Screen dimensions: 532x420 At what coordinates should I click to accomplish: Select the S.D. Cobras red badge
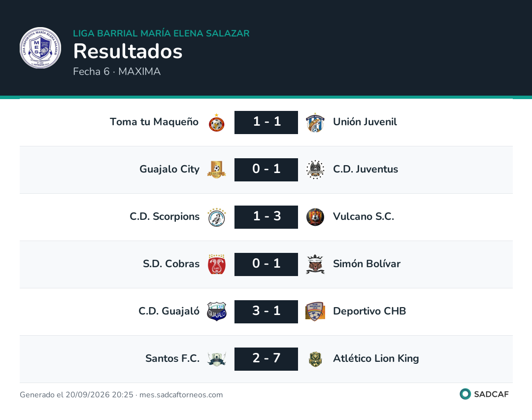tap(216, 264)
